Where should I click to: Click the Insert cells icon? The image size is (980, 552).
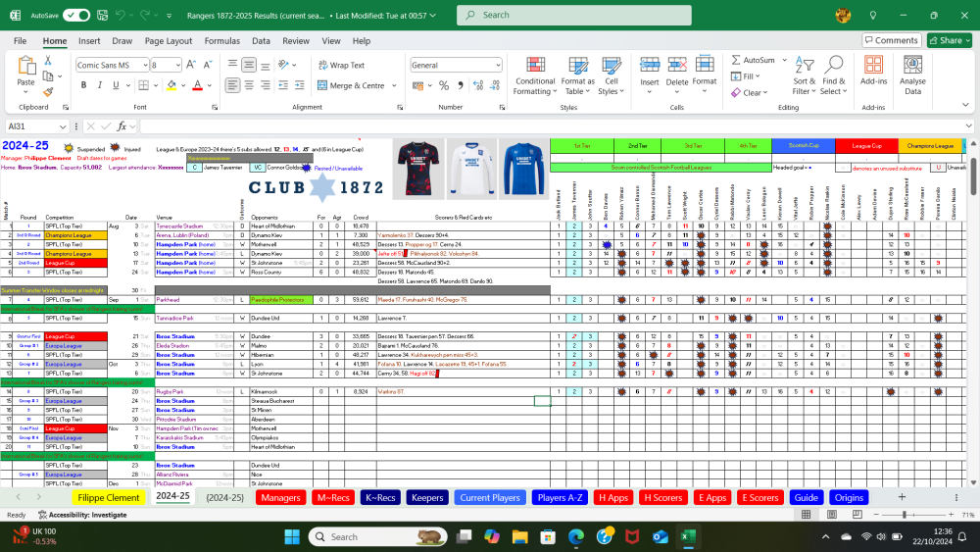click(x=650, y=65)
